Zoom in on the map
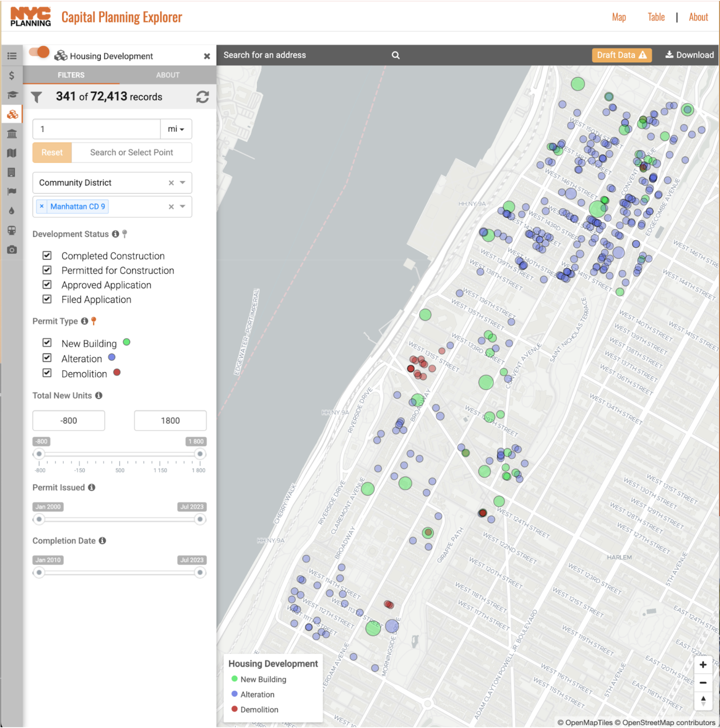The height and width of the screenshot is (728, 720). pyautogui.click(x=703, y=665)
